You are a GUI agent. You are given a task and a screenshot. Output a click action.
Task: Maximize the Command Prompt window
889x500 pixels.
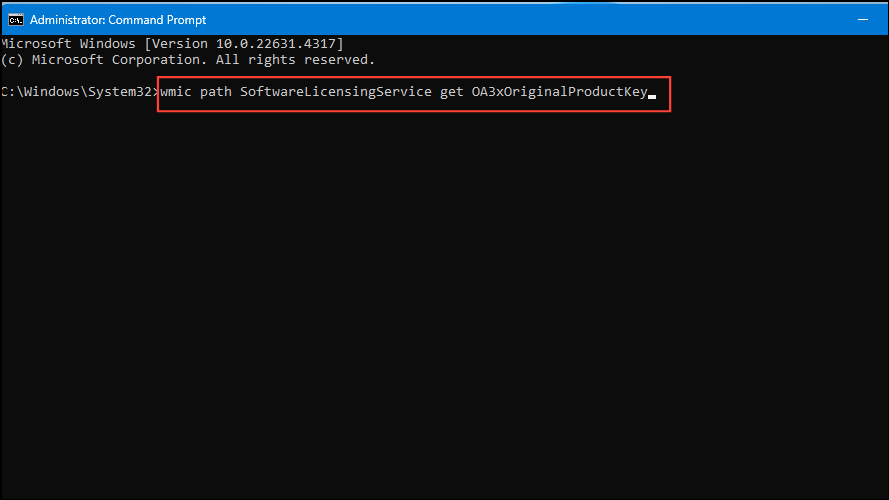pos(806,18)
